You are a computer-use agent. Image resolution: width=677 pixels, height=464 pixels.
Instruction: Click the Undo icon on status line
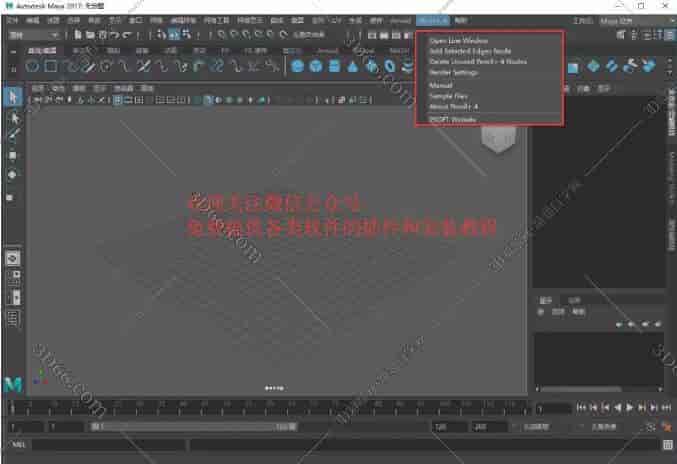pos(114,35)
